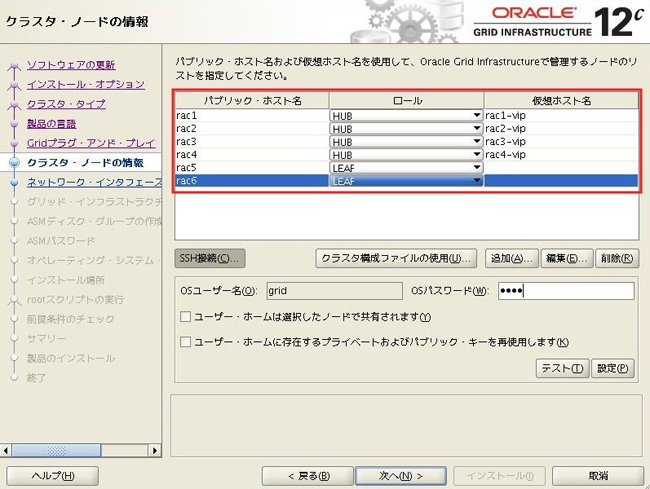Open the role dropdown for rac5
This screenshot has height=489, width=650.
[477, 168]
